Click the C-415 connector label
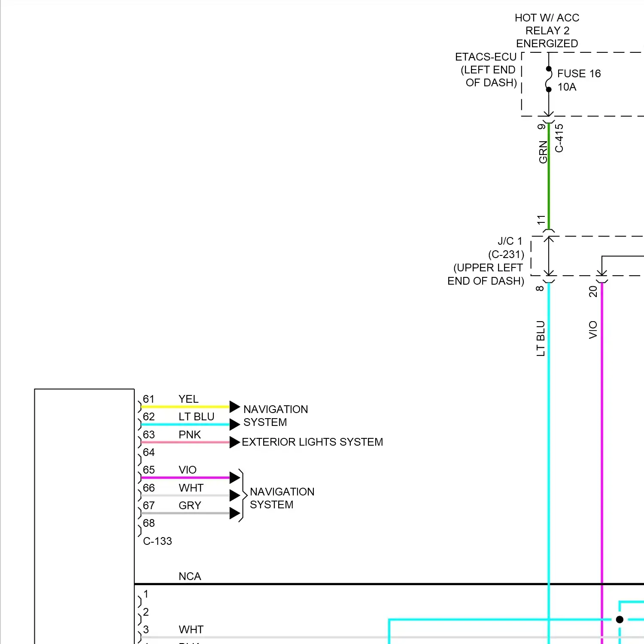644x644 pixels. click(x=559, y=138)
